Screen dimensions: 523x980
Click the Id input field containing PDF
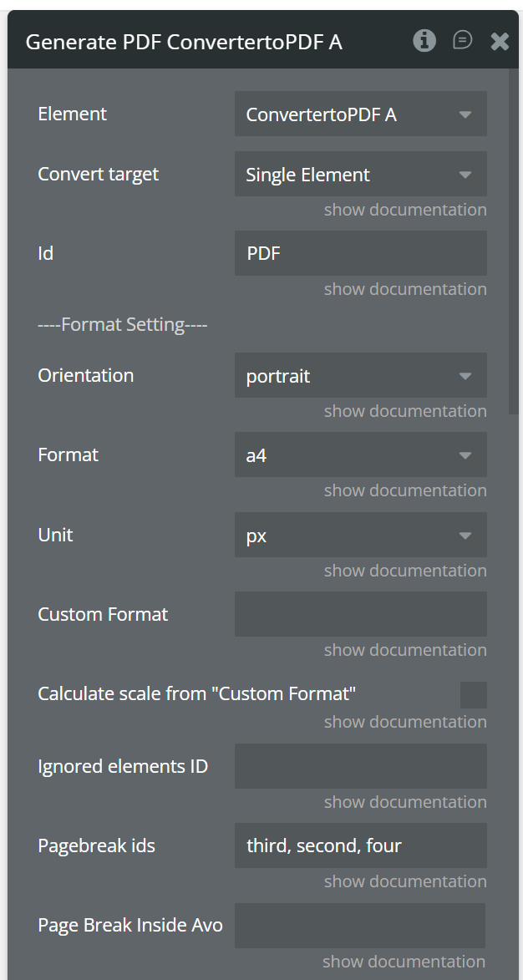(360, 254)
